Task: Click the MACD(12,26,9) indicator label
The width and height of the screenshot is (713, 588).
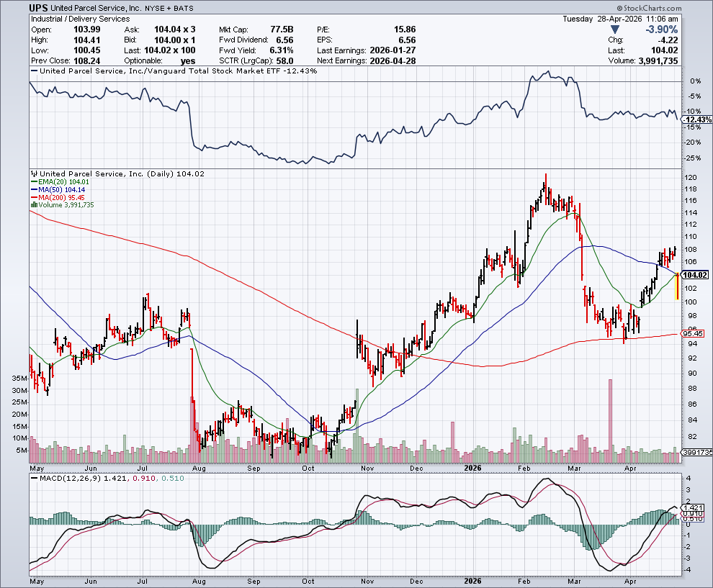Action: click(x=69, y=477)
